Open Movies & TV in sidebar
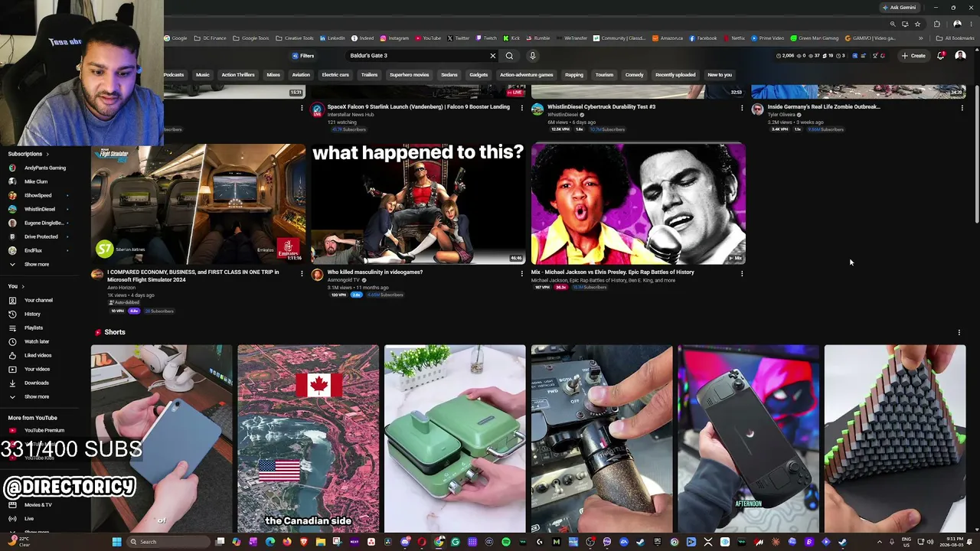 [x=38, y=505]
